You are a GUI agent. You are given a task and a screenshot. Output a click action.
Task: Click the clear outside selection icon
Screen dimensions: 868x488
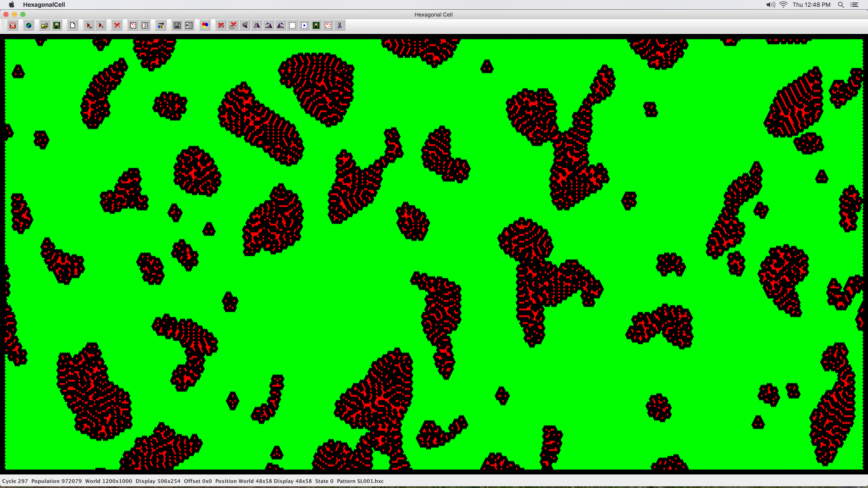pyautogui.click(x=233, y=26)
